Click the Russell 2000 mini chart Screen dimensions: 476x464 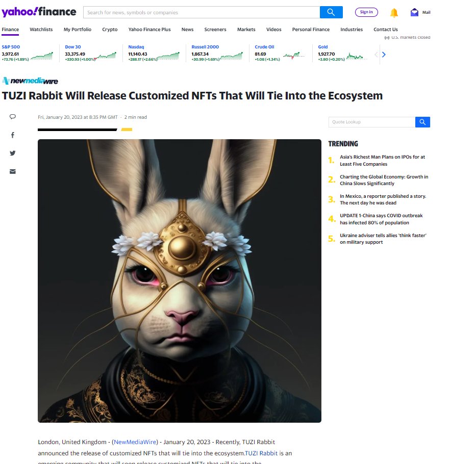point(232,56)
